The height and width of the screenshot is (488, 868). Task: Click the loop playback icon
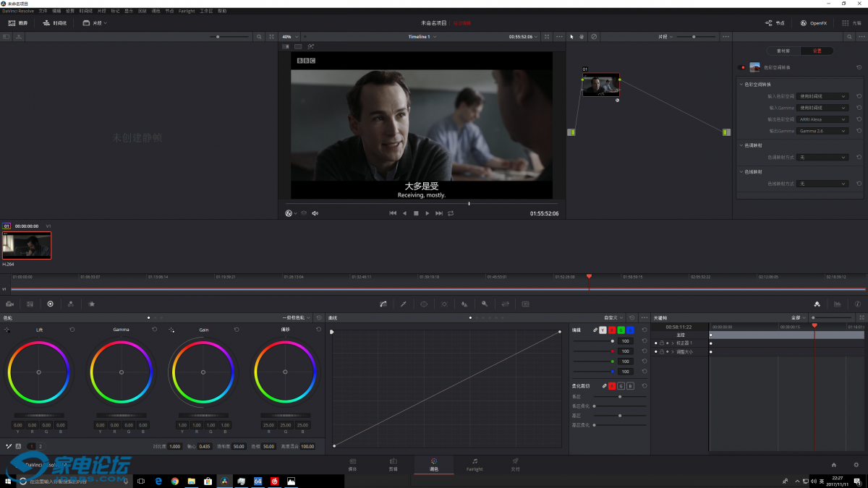pyautogui.click(x=451, y=213)
